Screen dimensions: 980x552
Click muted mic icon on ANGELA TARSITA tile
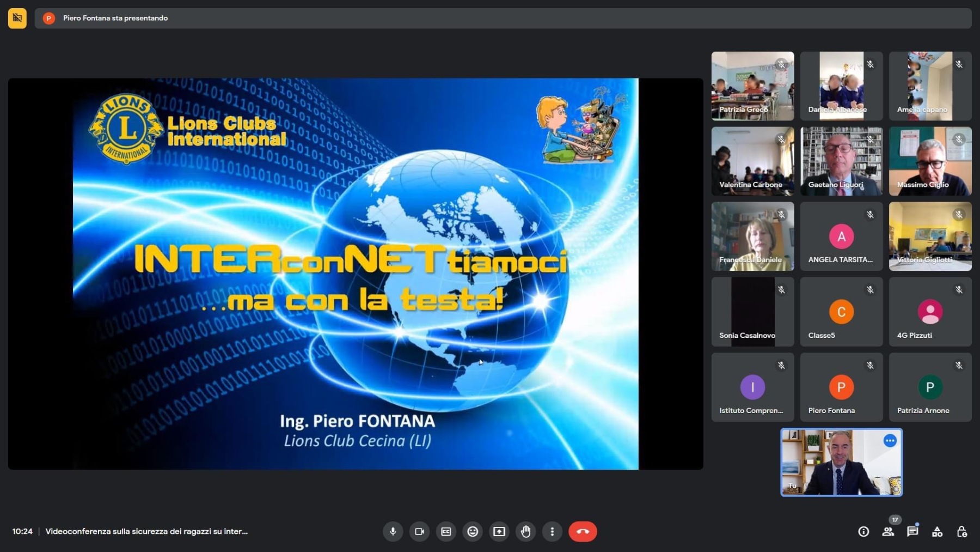870,215
